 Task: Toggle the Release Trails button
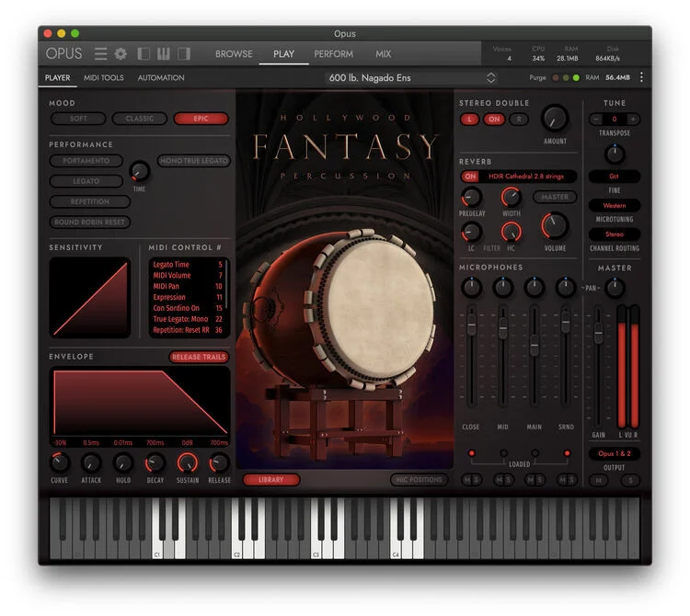(x=199, y=357)
